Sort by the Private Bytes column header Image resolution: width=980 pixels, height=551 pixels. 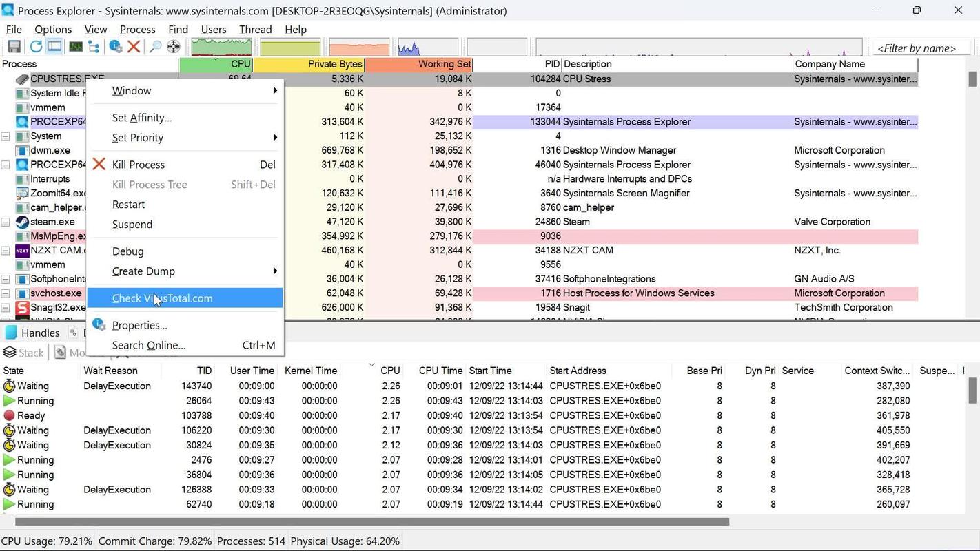[309, 64]
